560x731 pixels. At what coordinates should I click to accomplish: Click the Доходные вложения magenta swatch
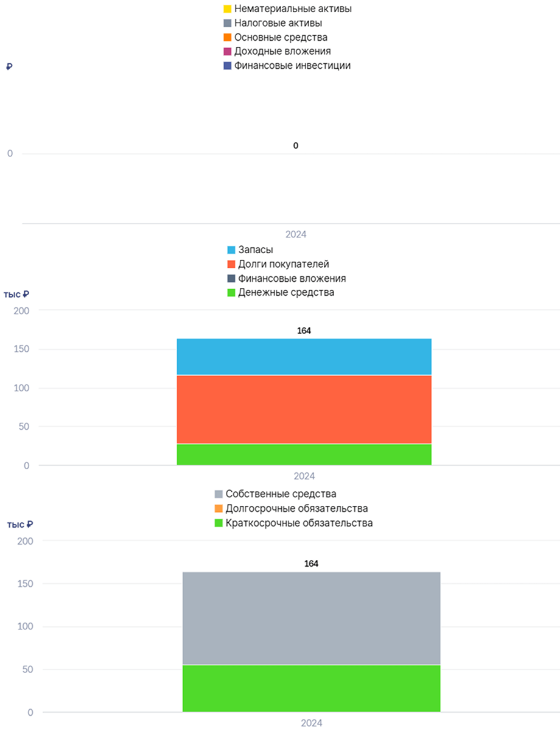pyautogui.click(x=228, y=51)
